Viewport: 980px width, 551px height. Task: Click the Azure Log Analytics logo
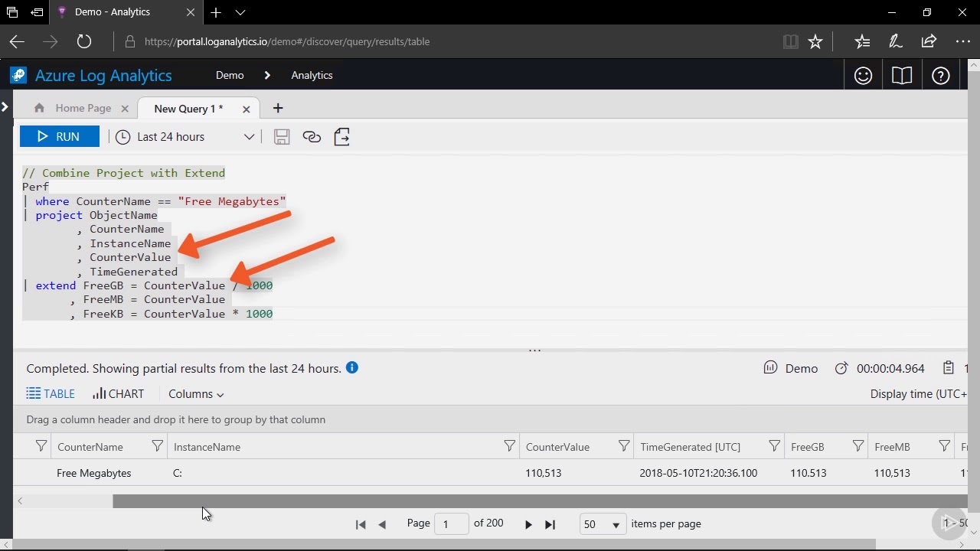tap(91, 76)
